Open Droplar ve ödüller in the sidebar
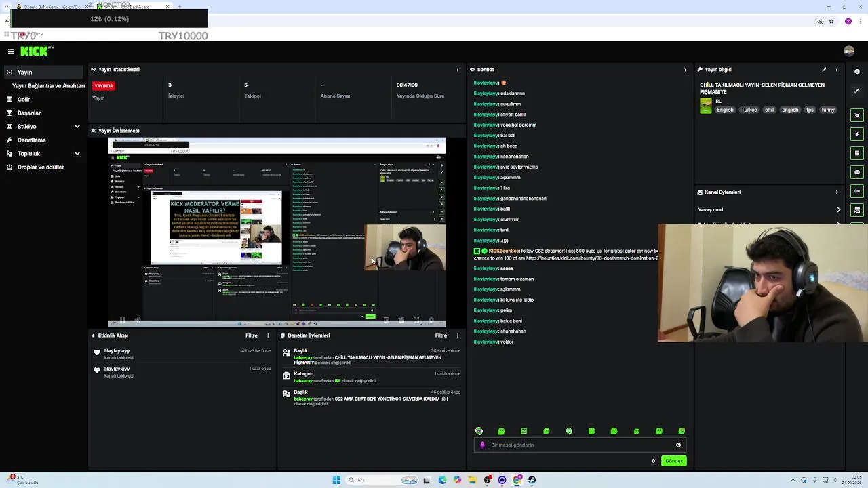The height and width of the screenshot is (488, 868). click(41, 167)
